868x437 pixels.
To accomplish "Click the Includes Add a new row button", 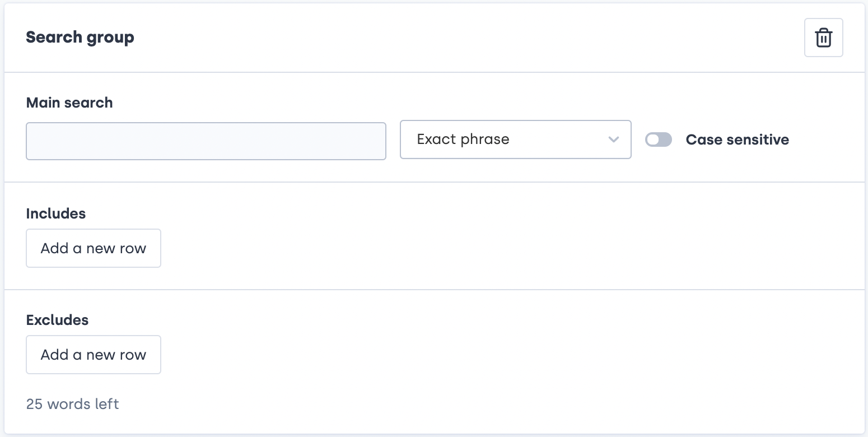I will (x=94, y=248).
